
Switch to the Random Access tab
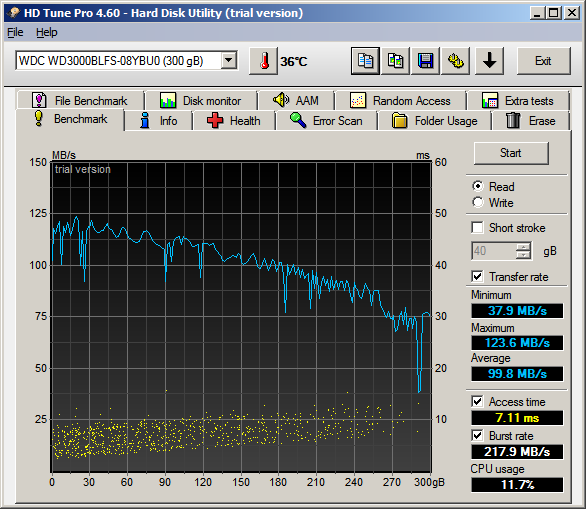tap(400, 101)
